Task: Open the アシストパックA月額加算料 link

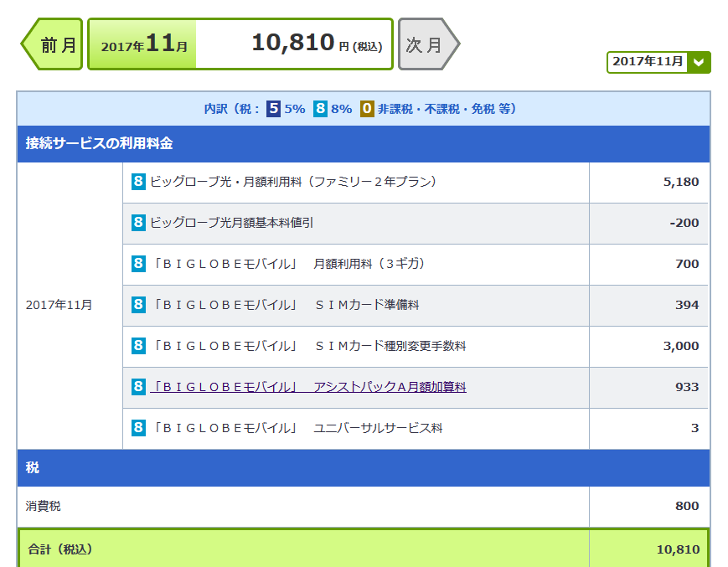Action: click(x=307, y=387)
